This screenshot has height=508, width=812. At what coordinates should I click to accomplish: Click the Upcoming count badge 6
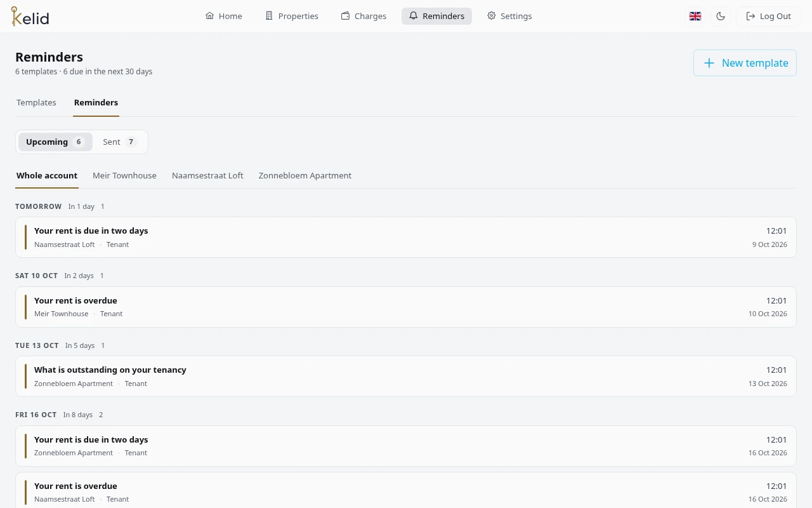pyautogui.click(x=79, y=142)
